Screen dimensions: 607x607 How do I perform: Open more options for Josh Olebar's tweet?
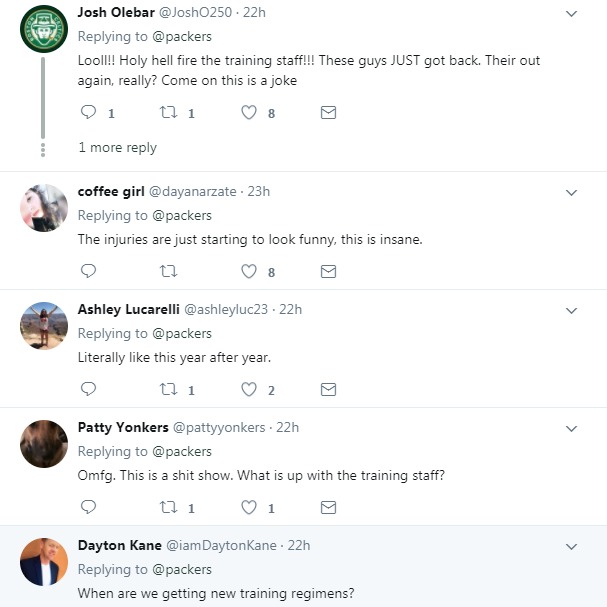point(572,14)
